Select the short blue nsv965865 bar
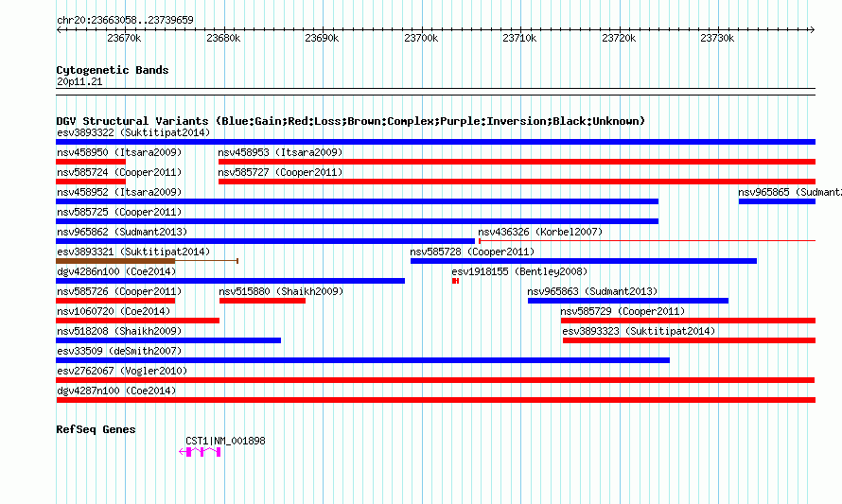The image size is (842, 504). point(777,201)
